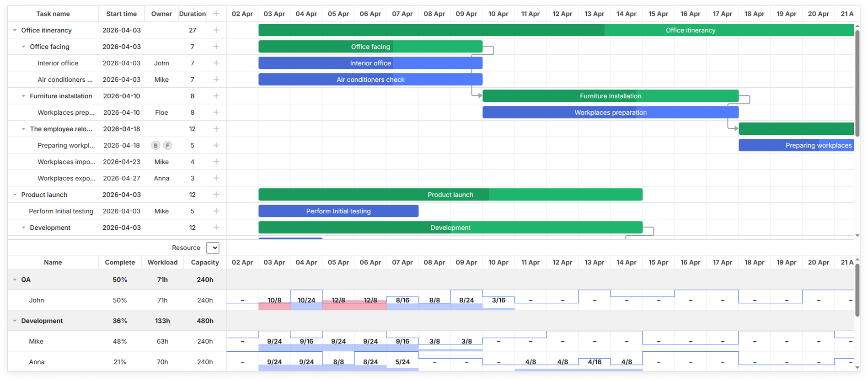Viewport: 868px width, 381px height.
Task: Select the Mike resource row
Action: (x=117, y=341)
